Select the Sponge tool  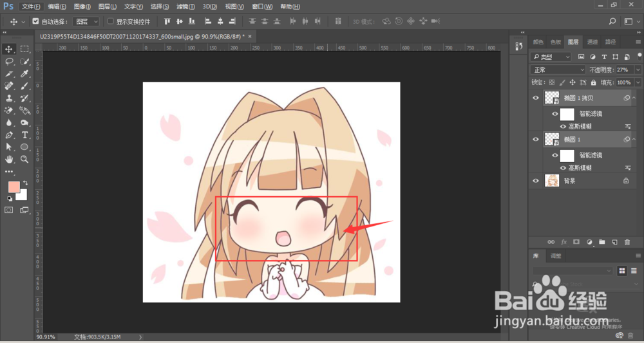24,123
